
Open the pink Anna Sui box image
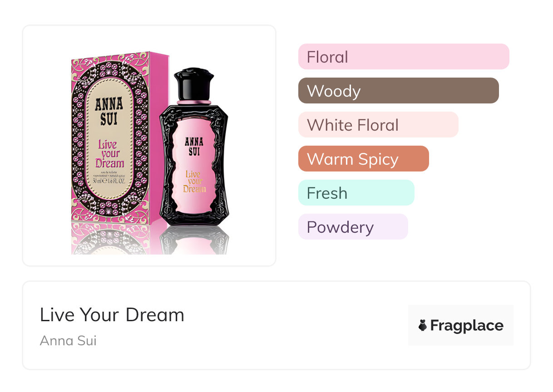[114, 136]
